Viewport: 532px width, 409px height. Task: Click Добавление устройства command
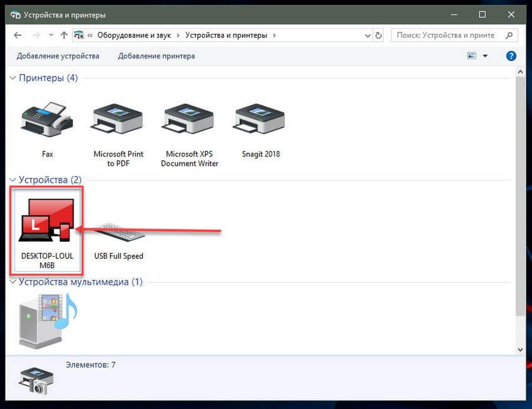coord(58,56)
